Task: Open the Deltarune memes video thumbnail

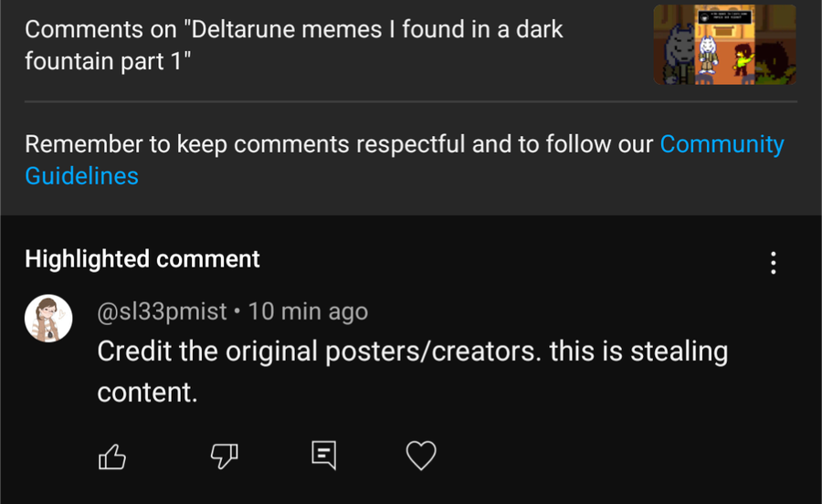Action: click(x=724, y=44)
